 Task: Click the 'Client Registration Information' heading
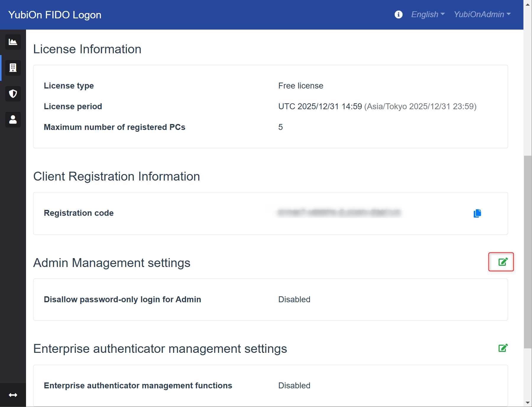click(x=117, y=176)
